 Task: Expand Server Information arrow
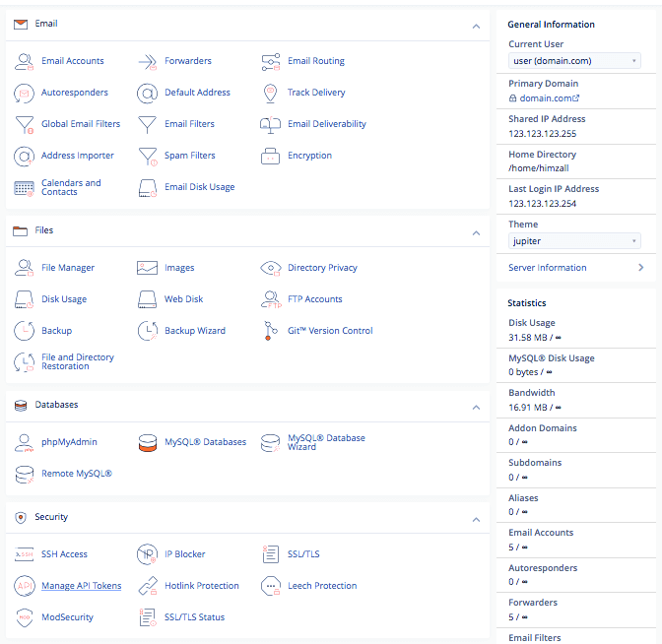(x=640, y=268)
